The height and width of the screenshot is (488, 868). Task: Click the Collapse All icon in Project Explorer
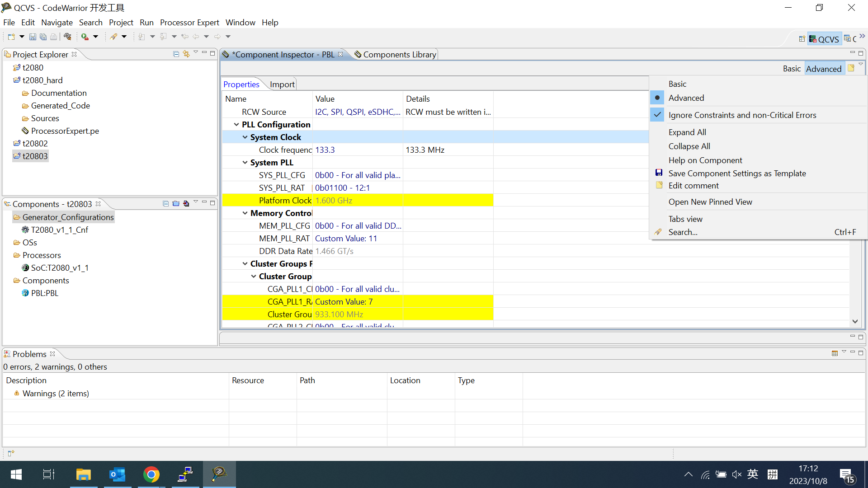pyautogui.click(x=176, y=54)
